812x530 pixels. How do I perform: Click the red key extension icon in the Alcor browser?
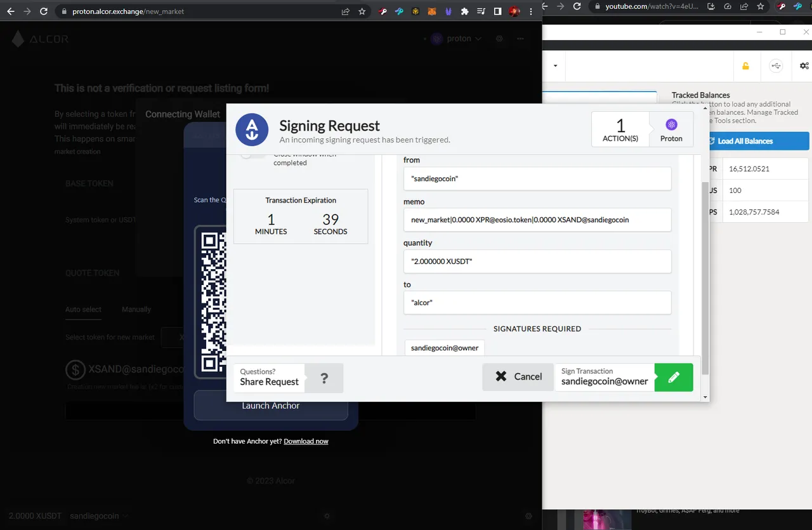pos(383,11)
